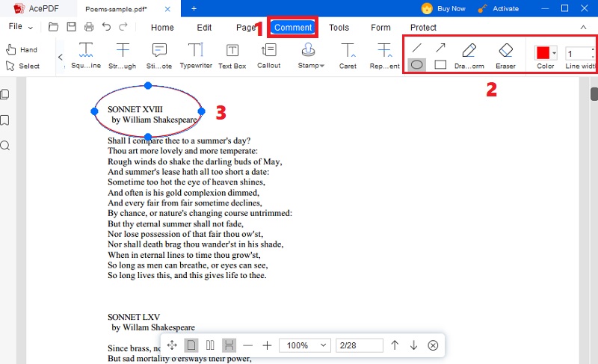Click the line 'Shall I compare thee to a summer's day?'
Image resolution: width=598 pixels, height=364 pixels.
(x=179, y=141)
